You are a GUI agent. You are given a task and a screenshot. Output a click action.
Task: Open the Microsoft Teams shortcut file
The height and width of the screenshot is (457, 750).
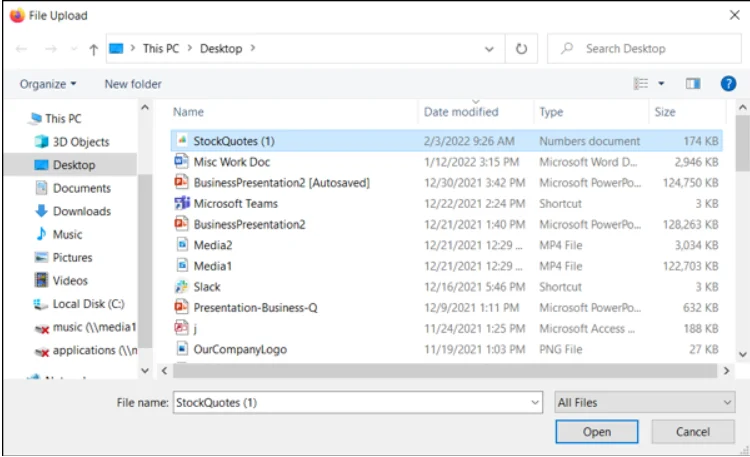click(235, 203)
